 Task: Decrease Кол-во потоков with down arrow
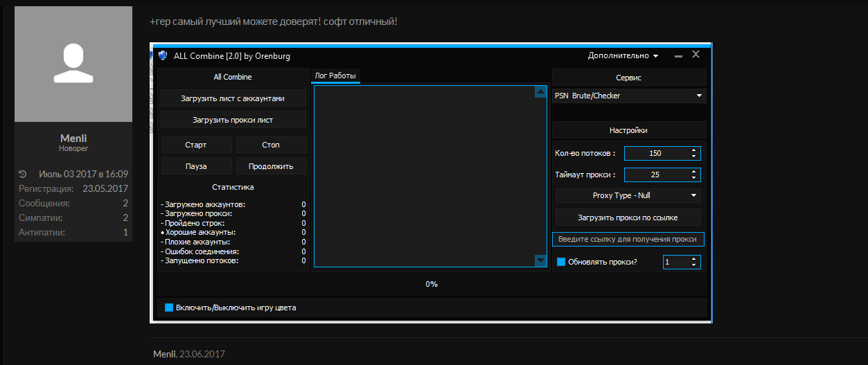click(x=694, y=157)
